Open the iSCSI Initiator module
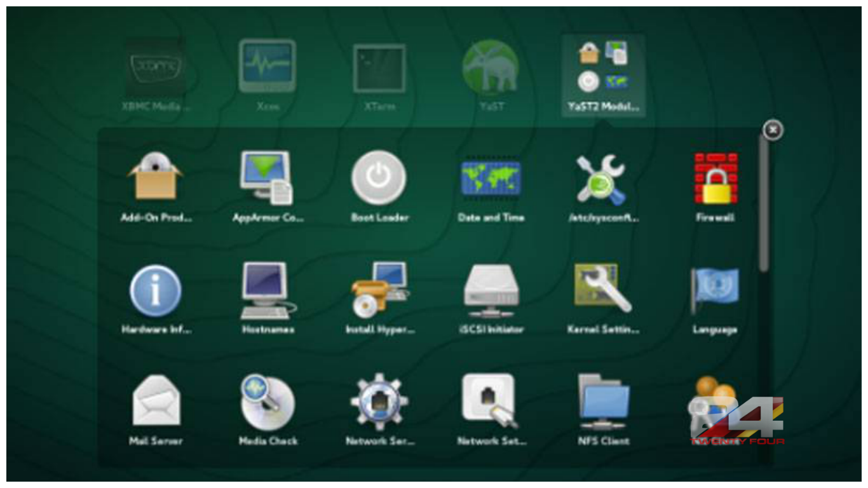The width and height of the screenshot is (868, 488). (x=491, y=290)
